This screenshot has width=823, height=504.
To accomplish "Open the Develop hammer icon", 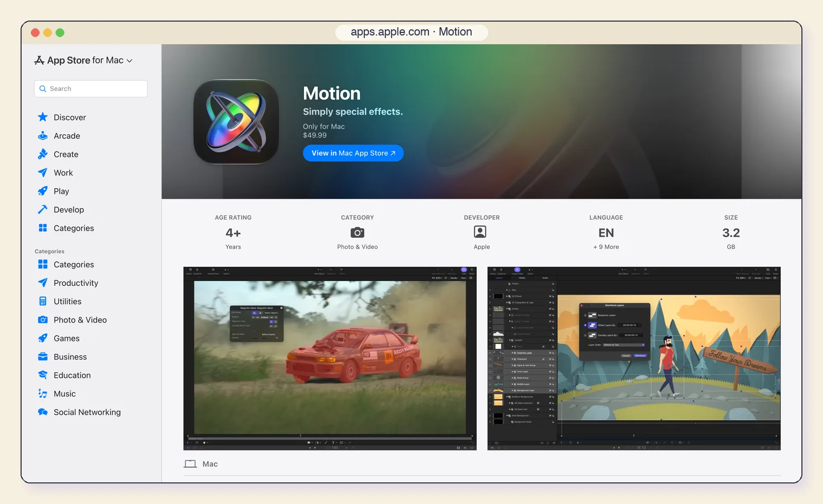I will [43, 210].
